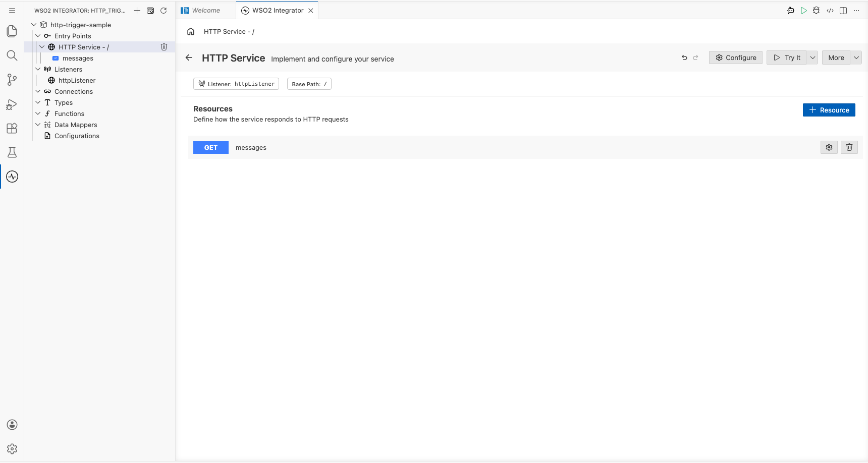The height and width of the screenshot is (463, 868).
Task: Open the Explorer view in activity bar
Action: [12, 31]
